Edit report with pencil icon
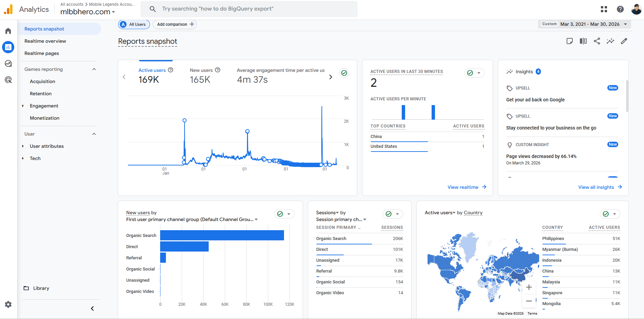 pos(624,41)
